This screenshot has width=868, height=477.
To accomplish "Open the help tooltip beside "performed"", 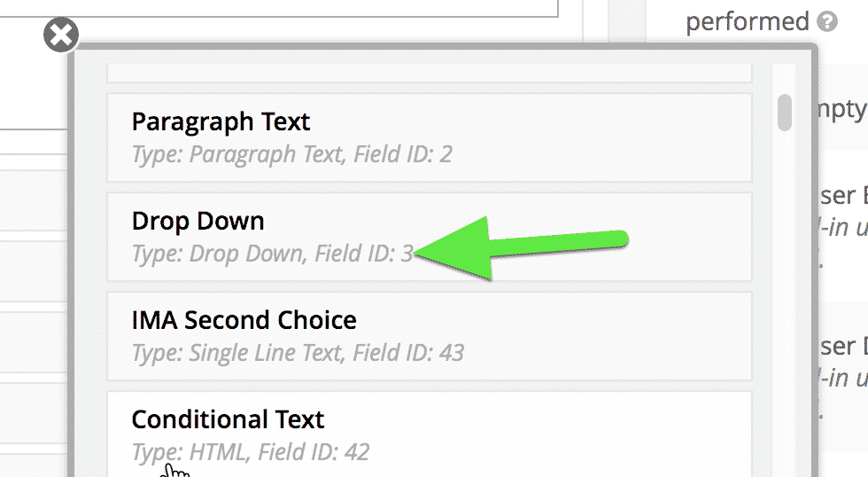I will pos(827,22).
